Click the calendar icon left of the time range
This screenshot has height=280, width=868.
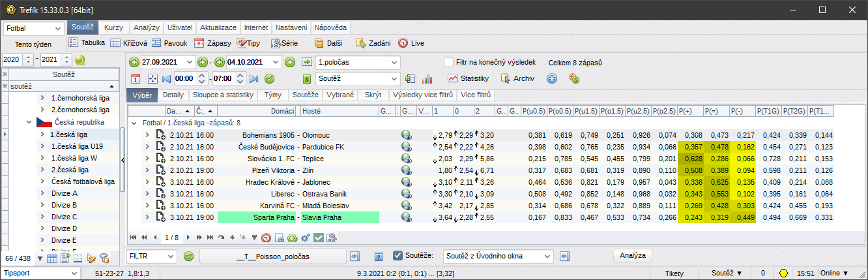pos(135,78)
